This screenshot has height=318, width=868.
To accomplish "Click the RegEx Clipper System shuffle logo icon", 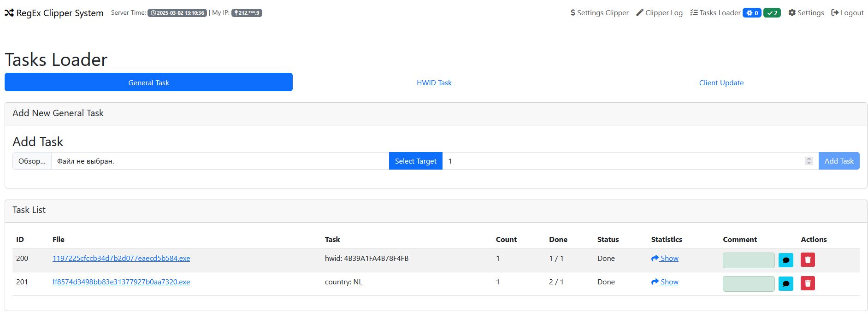I will point(9,13).
